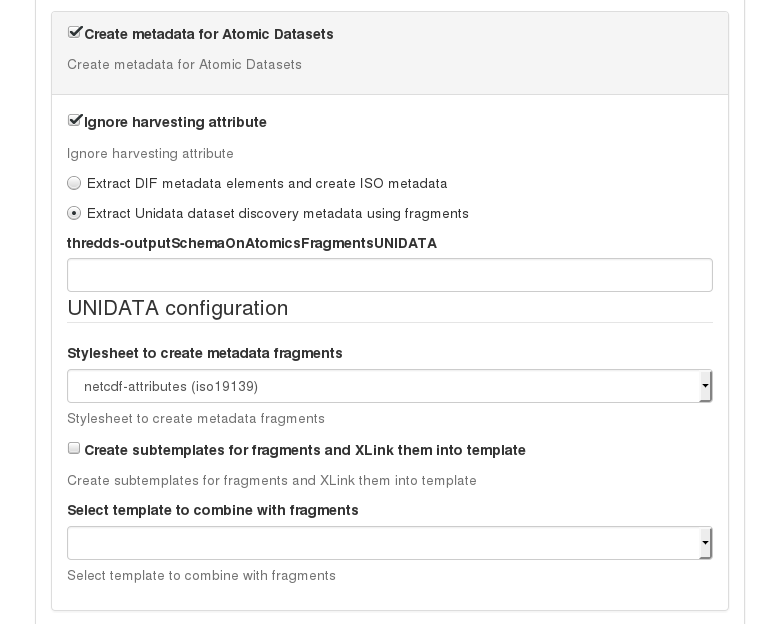Click the UNIDATA configuration heading
The height and width of the screenshot is (624, 778).
178,308
